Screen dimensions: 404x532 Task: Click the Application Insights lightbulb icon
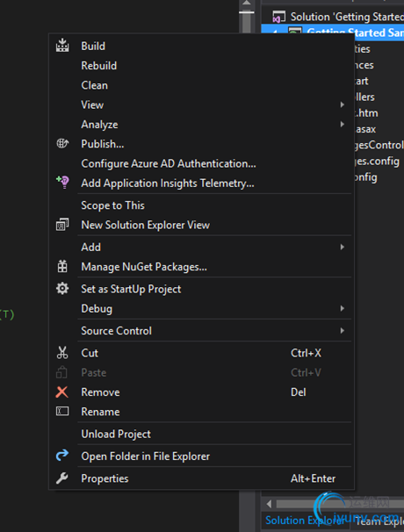(63, 183)
